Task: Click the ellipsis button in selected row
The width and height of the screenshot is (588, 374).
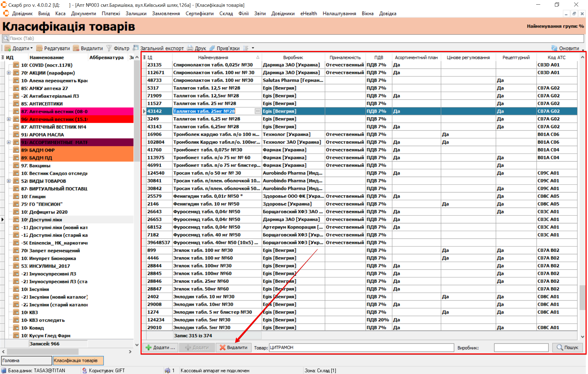Action: (258, 111)
